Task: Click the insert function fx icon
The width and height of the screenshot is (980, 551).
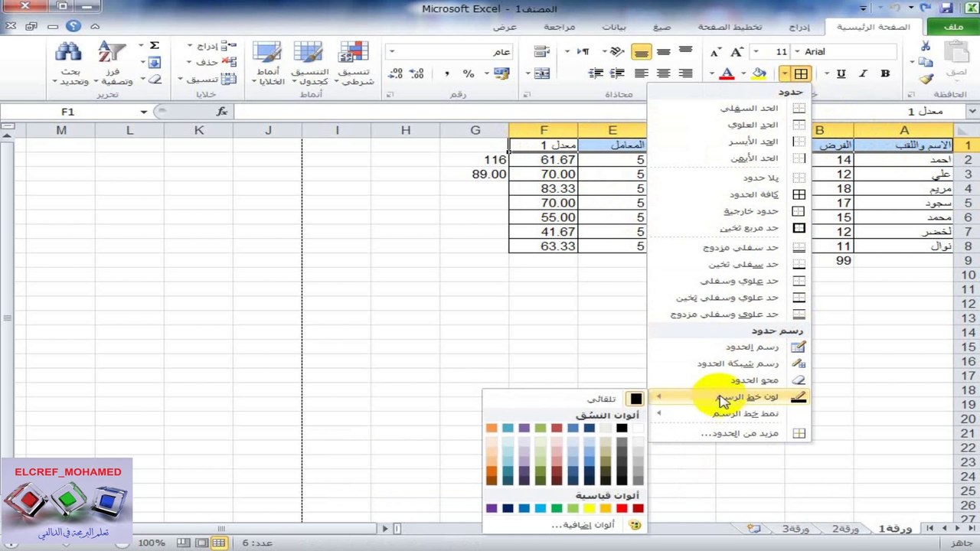Action: point(222,112)
